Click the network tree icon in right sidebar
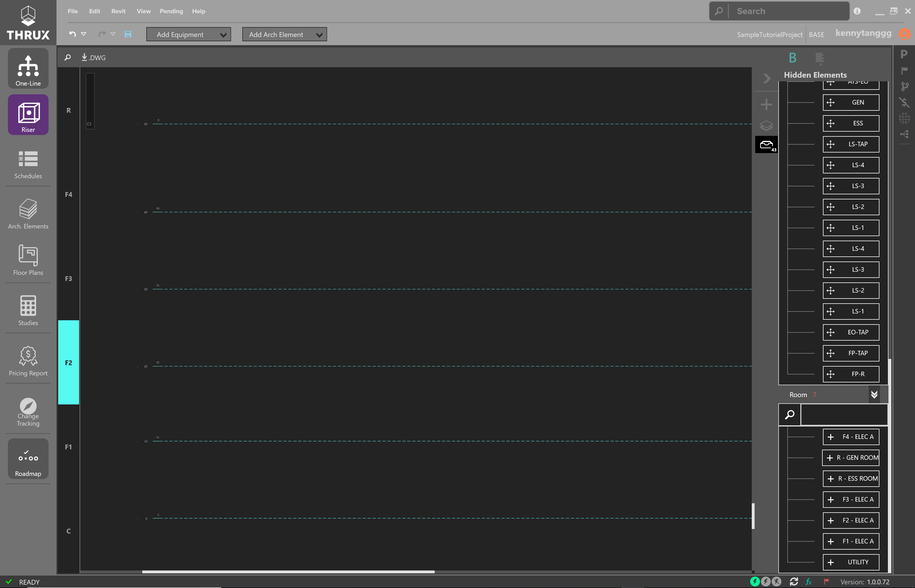915x588 pixels. point(904,134)
